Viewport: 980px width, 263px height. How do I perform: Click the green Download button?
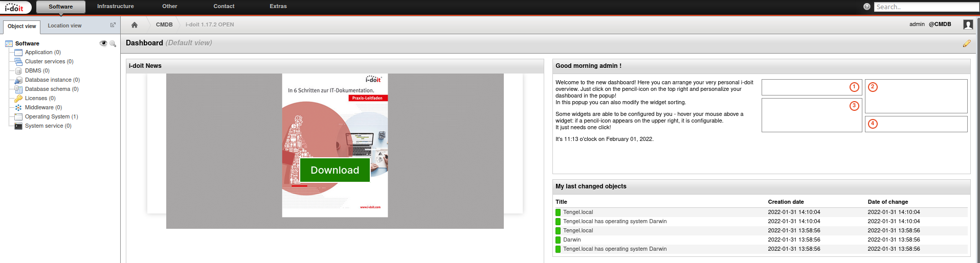point(335,170)
